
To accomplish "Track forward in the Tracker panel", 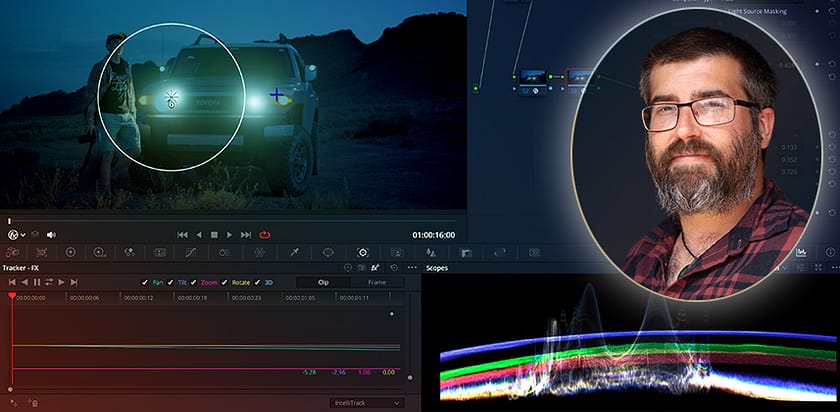I will (61, 282).
